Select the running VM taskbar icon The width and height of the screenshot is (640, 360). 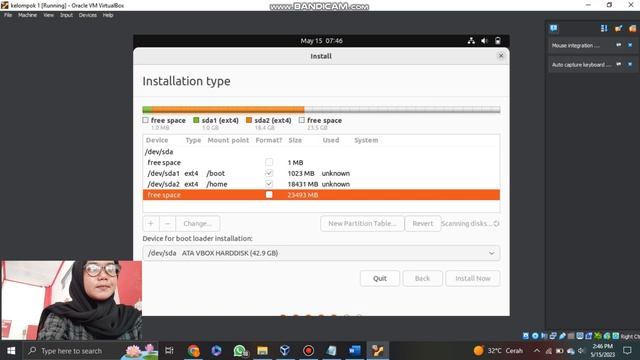point(378,351)
